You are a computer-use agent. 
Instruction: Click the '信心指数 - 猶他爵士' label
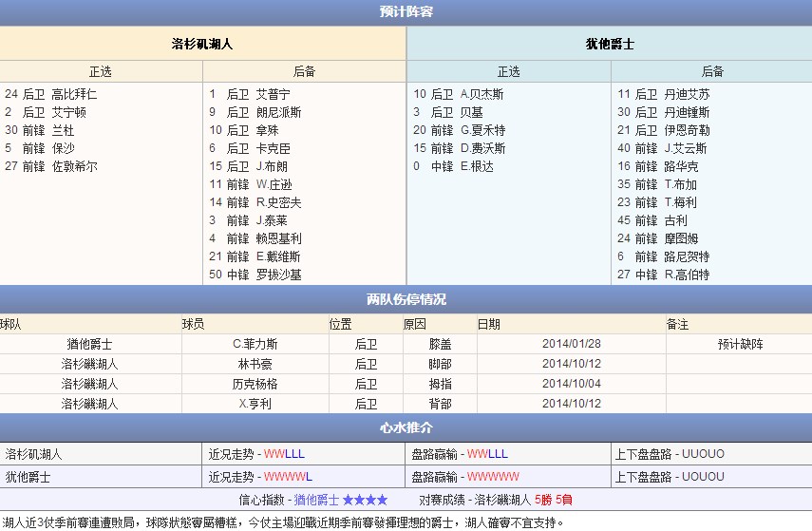(289, 500)
